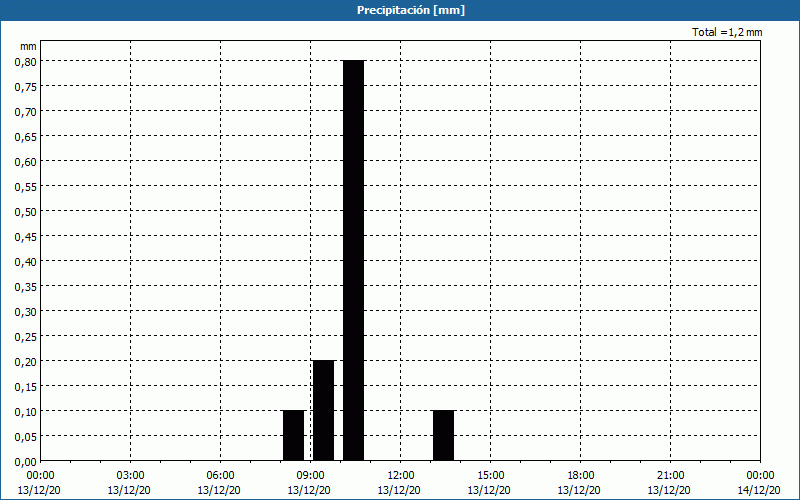Click the 0,00 y-axis value
Viewport: 800px width, 500px height.
26,462
